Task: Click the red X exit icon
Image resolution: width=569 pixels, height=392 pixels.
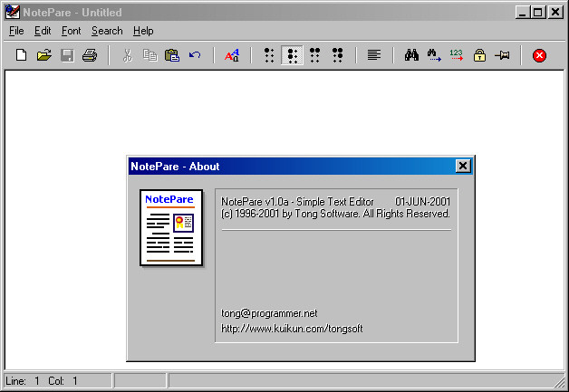Action: pyautogui.click(x=539, y=55)
